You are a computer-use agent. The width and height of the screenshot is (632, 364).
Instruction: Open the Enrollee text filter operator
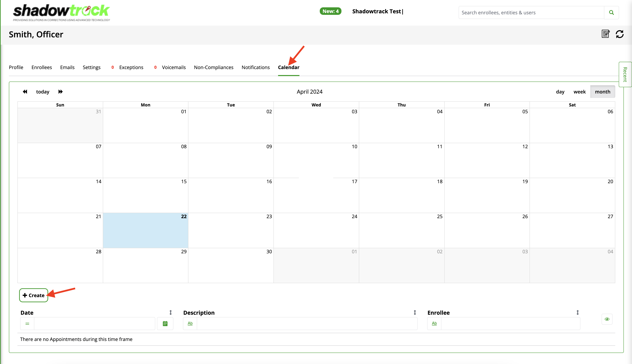(434, 324)
